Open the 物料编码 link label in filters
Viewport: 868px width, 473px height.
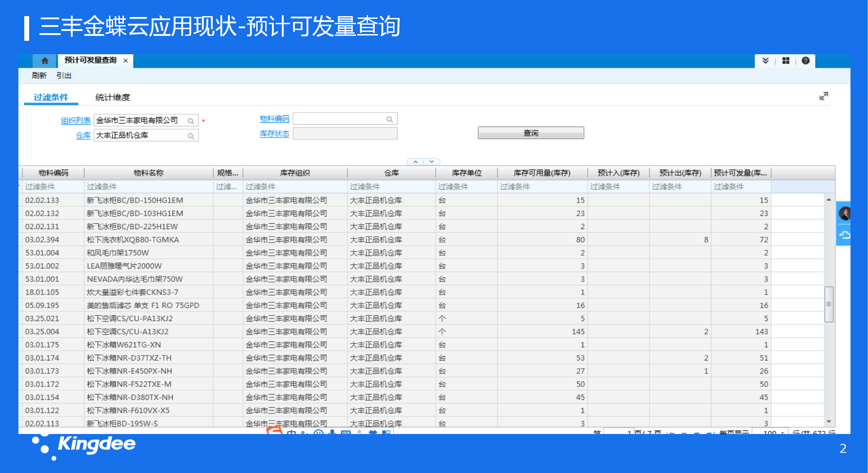pos(274,118)
